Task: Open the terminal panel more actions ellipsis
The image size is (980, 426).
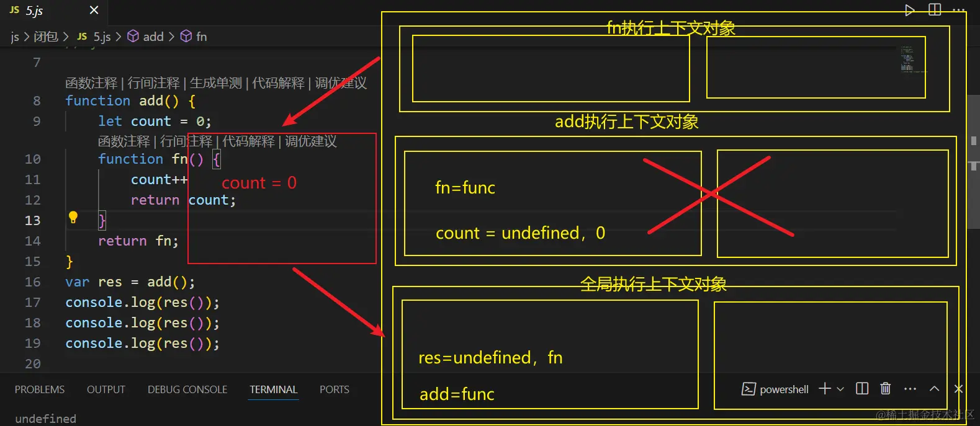Action: pyautogui.click(x=910, y=389)
